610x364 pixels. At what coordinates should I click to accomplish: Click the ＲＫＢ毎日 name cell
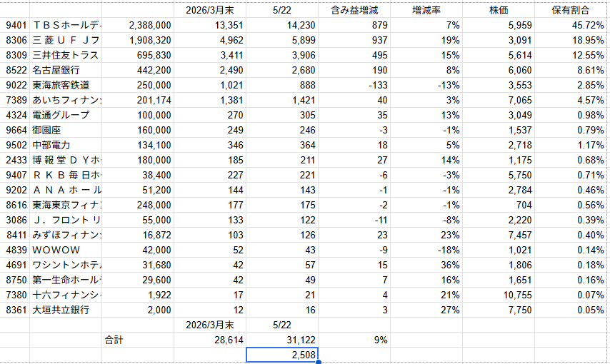point(66,175)
